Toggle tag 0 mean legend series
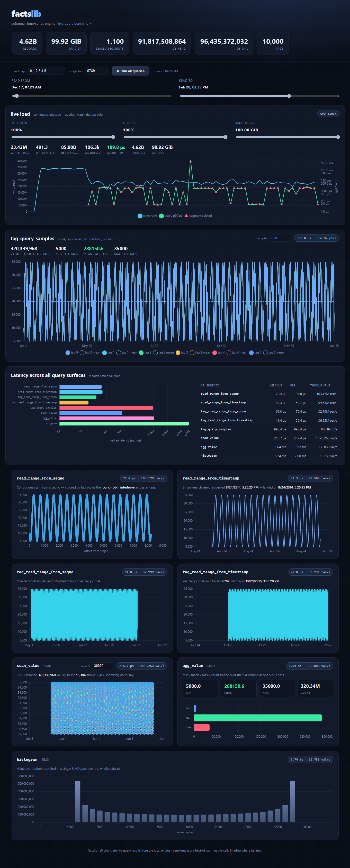350x868 pixels. pos(90,353)
